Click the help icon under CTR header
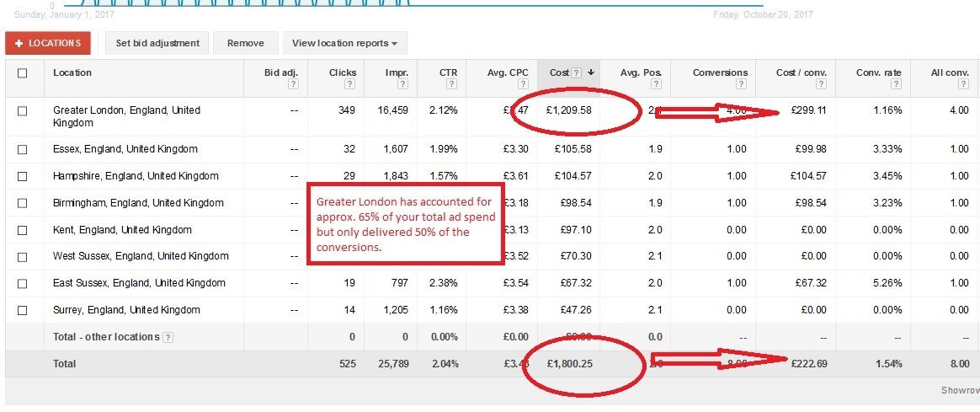Image resolution: width=980 pixels, height=412 pixels. click(x=453, y=84)
